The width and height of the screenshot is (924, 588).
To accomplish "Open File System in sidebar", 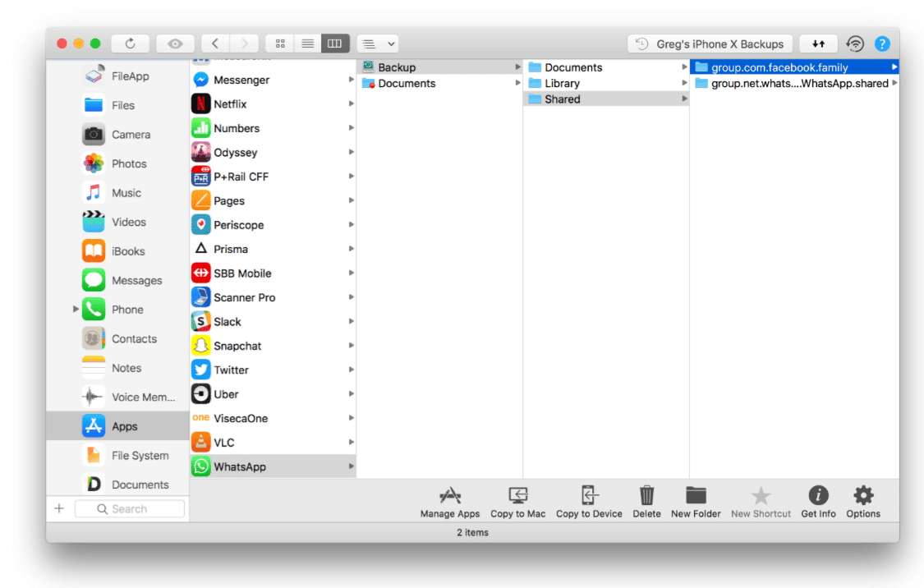I will (x=117, y=456).
